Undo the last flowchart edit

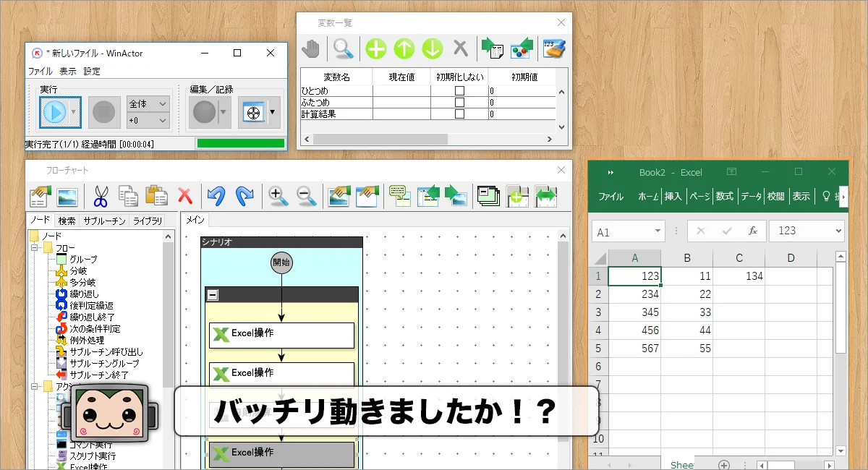coord(216,196)
